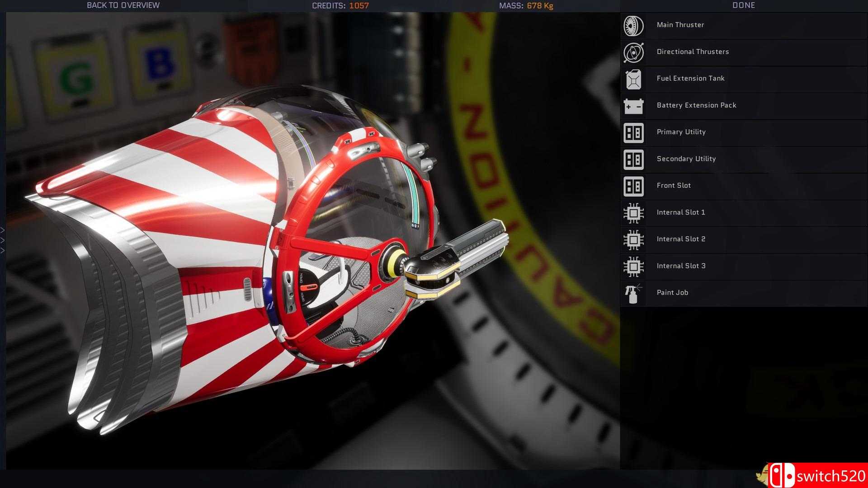Viewport: 868px width, 488px height.
Task: Click the Internal Slot 1 chip icon
Action: point(633,213)
